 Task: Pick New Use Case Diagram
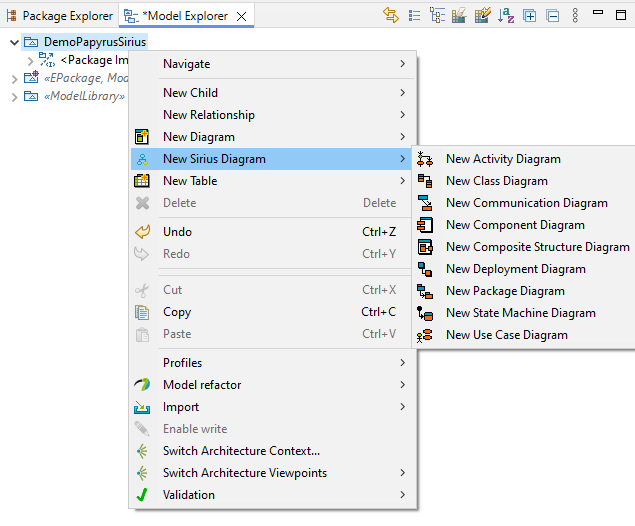506,335
